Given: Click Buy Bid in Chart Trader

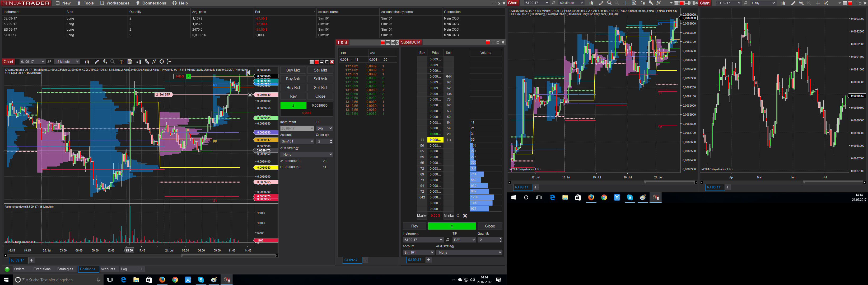Looking at the screenshot, I should point(293,88).
